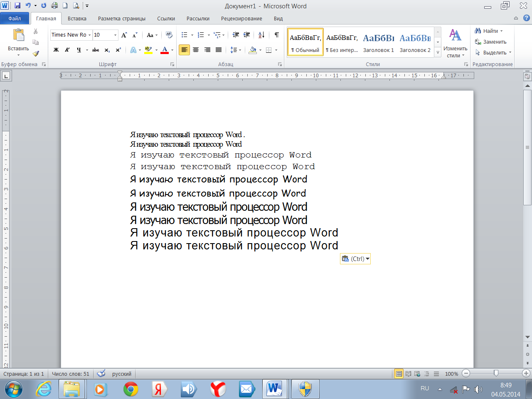Open Google Chrome from the taskbar
Screen dimensions: 532x399
click(x=131, y=389)
